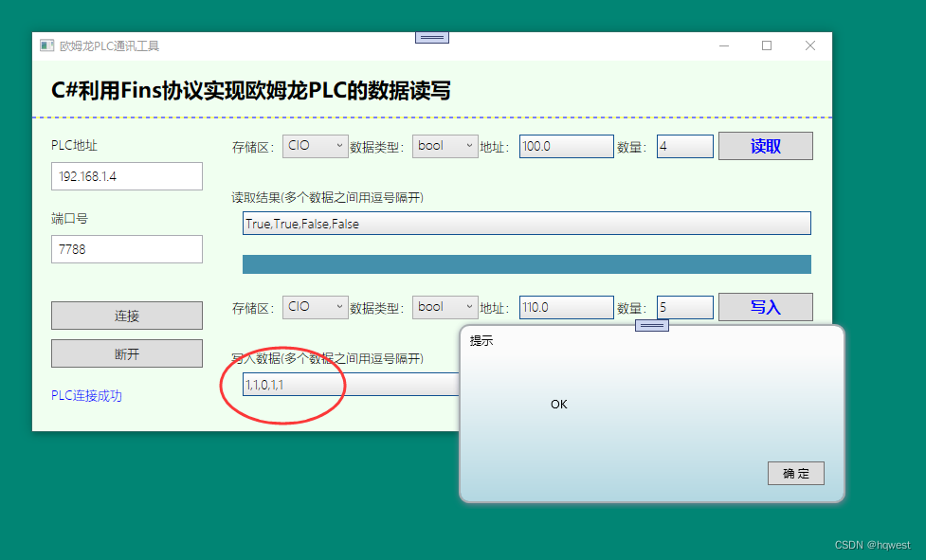
Task: Click the read quantity field showing 4
Action: click(685, 146)
